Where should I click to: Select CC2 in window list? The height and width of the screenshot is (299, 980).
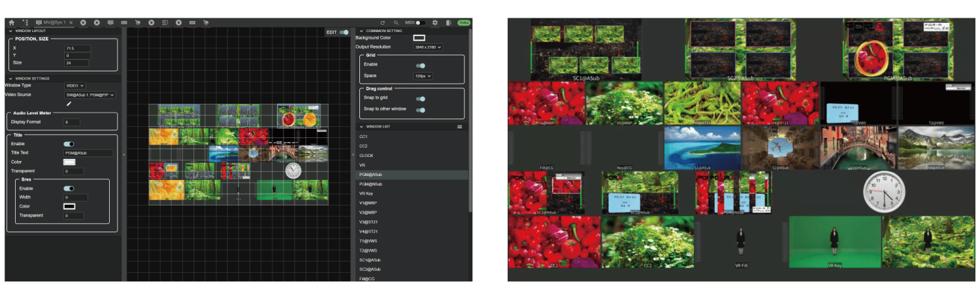(412, 146)
